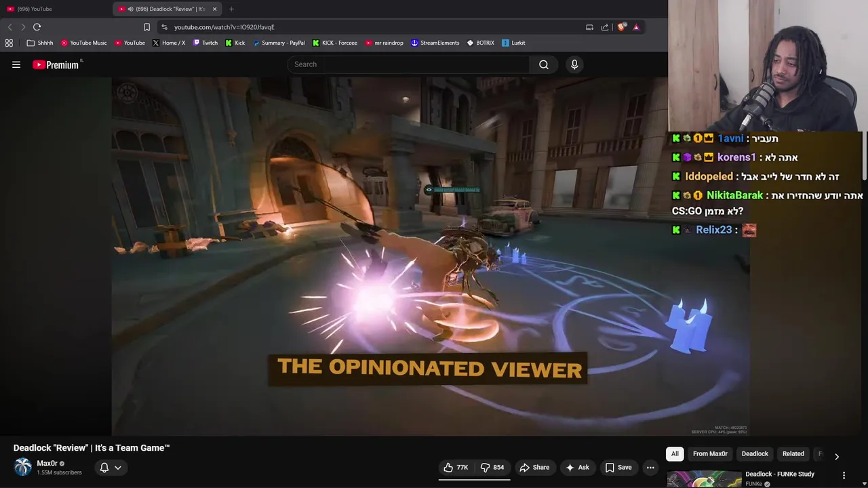Reload the page with refresh icon
This screenshot has height=488, width=868.
click(x=37, y=27)
